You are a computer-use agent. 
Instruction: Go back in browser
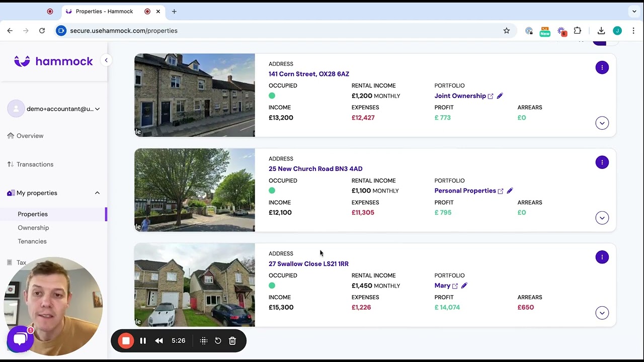pos(10,31)
